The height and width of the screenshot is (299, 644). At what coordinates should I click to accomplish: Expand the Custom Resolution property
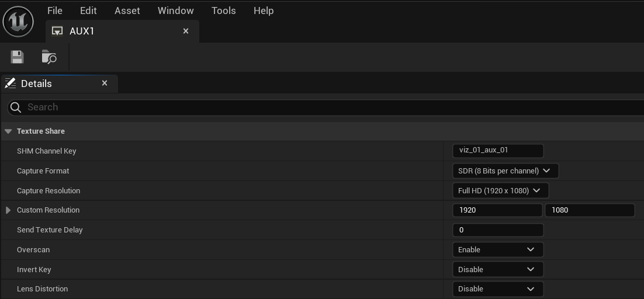tap(8, 210)
